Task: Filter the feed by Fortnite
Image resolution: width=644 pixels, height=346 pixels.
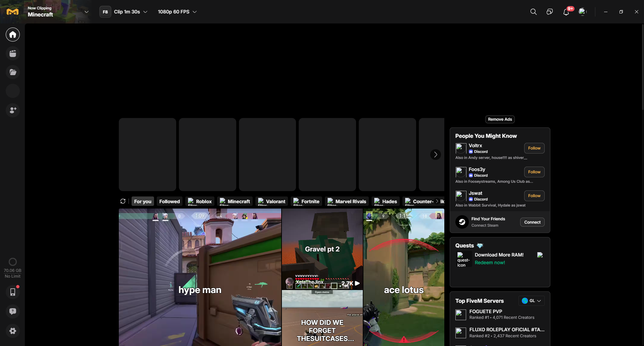Action: [x=306, y=201]
